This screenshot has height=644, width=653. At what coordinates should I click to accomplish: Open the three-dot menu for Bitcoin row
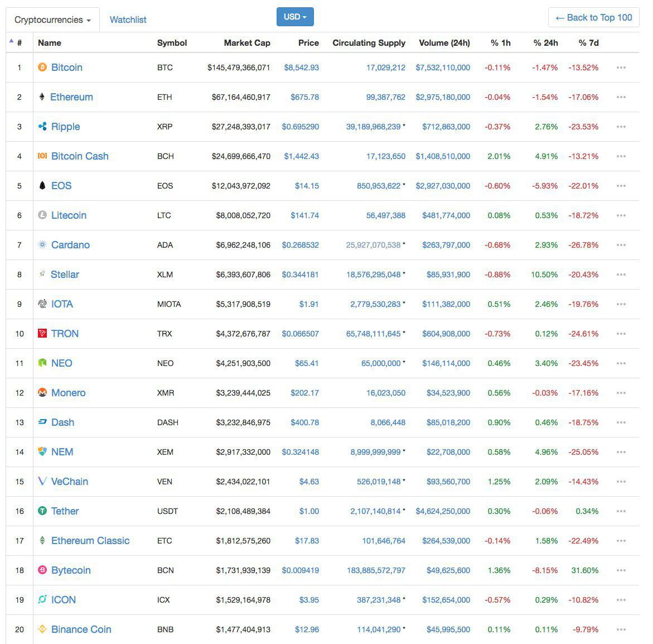pyautogui.click(x=621, y=68)
